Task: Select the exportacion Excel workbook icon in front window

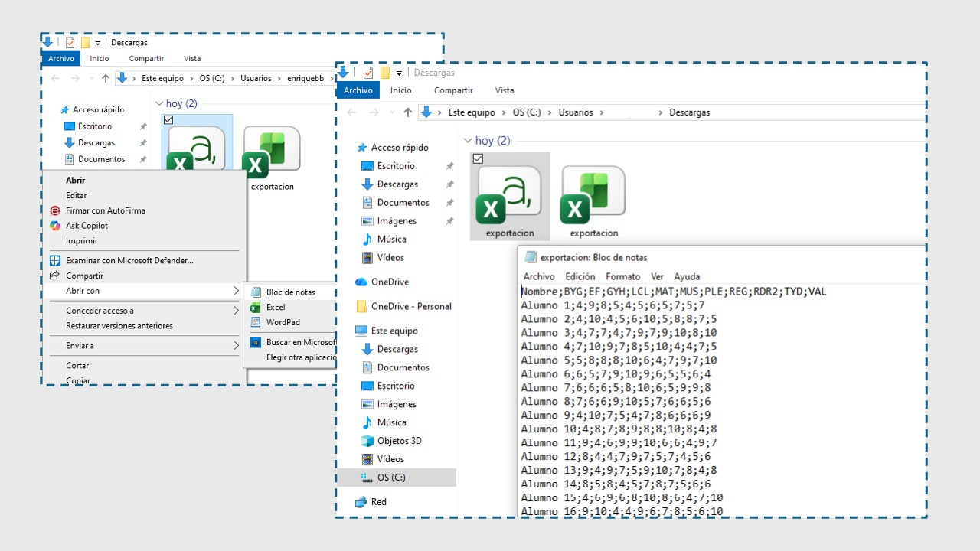Action: pyautogui.click(x=593, y=196)
